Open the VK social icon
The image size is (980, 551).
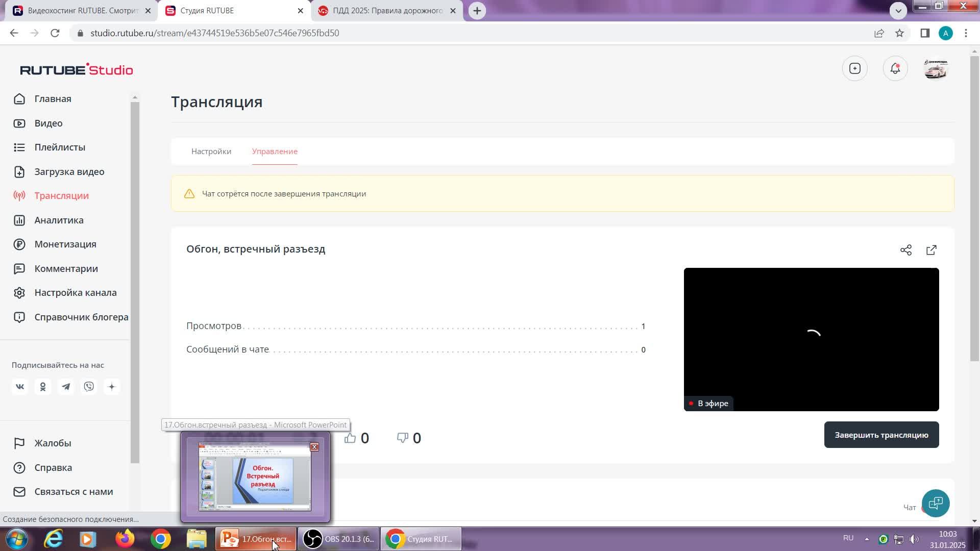pos(20,387)
